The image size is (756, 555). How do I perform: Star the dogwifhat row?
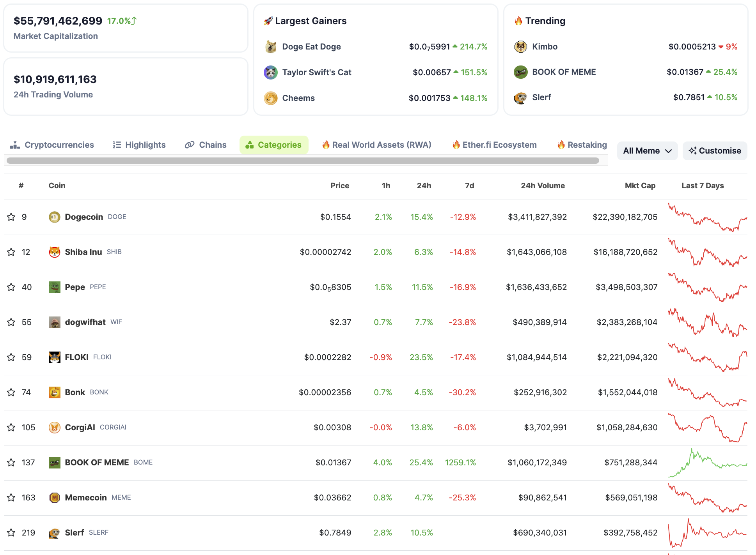click(11, 322)
